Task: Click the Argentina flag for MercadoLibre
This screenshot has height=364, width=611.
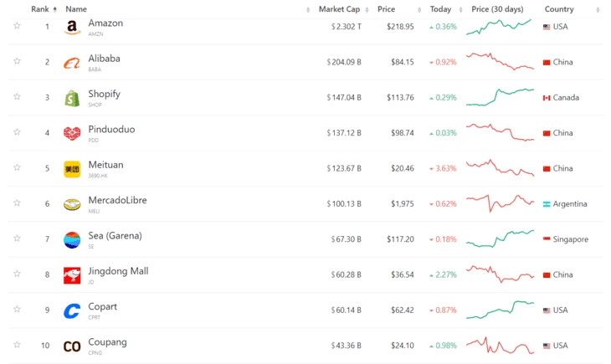Action: click(547, 204)
